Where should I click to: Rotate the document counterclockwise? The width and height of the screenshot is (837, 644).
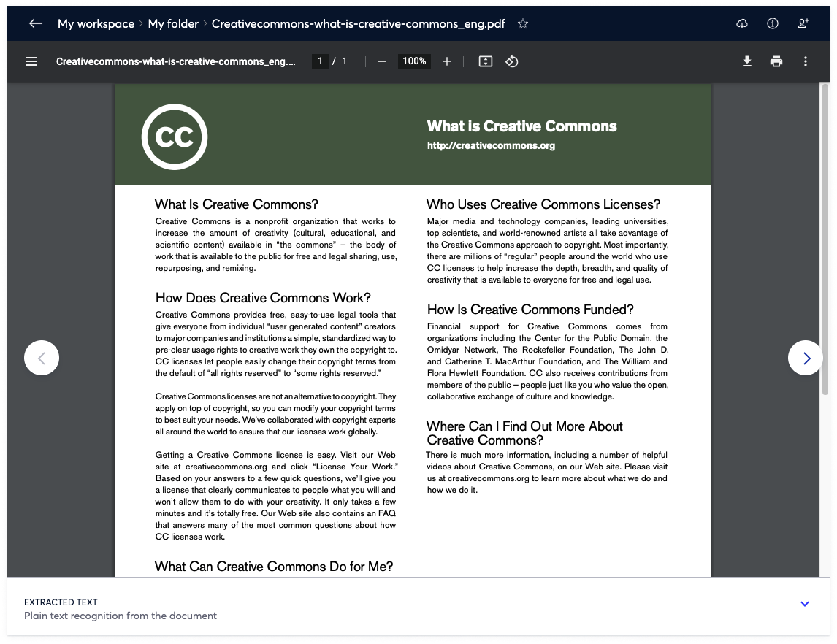coord(512,61)
